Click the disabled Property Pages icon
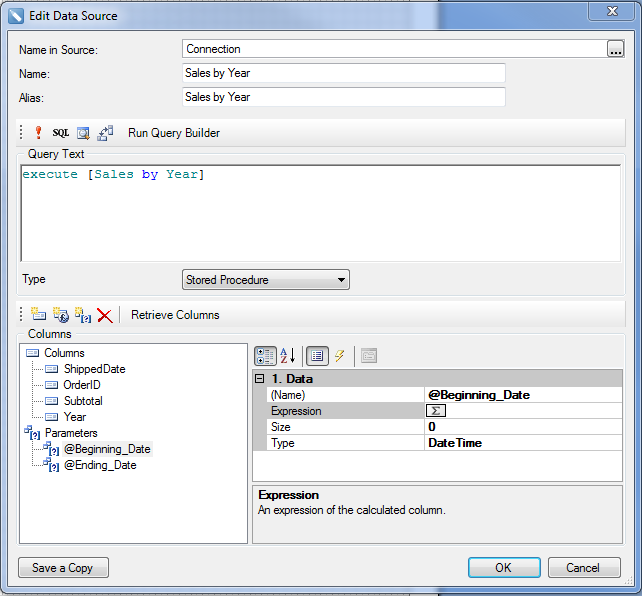This screenshot has width=642, height=596. click(x=369, y=356)
